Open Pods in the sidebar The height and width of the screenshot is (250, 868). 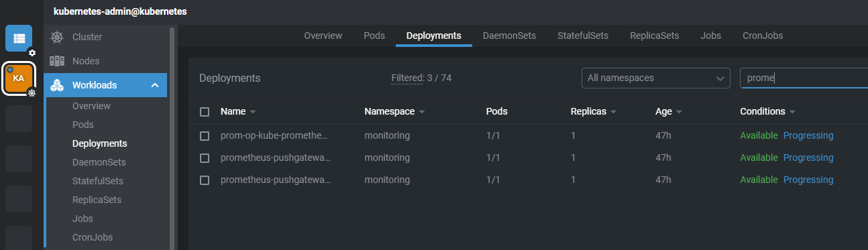pyautogui.click(x=83, y=125)
